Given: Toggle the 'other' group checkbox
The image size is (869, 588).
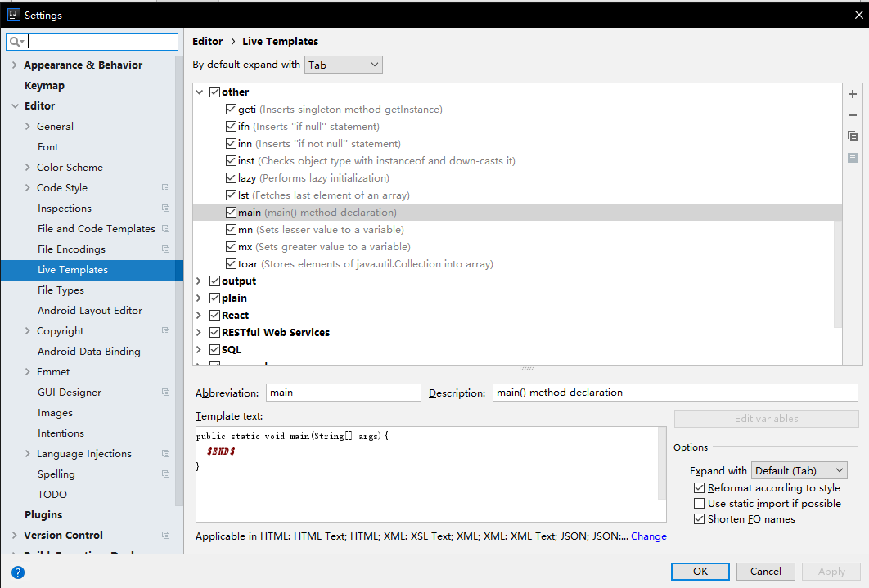Looking at the screenshot, I should coord(215,92).
